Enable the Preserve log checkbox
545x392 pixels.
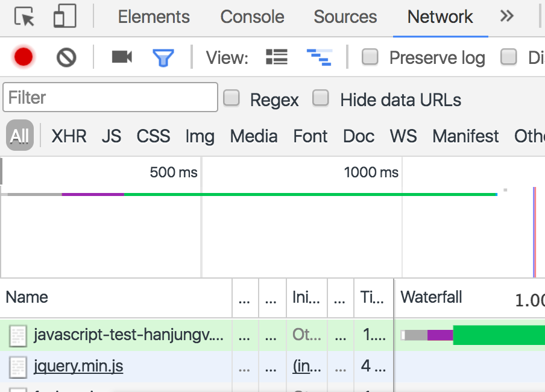tap(370, 57)
